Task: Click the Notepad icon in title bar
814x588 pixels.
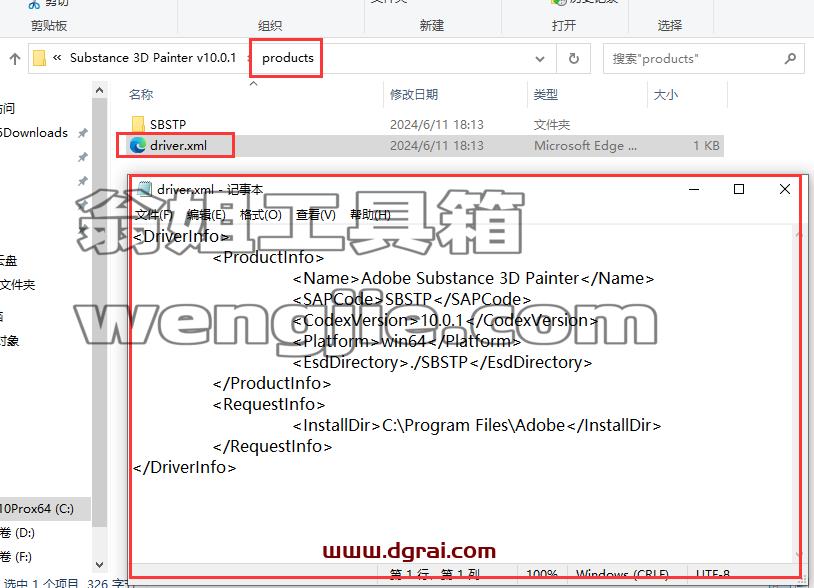Action: coord(145,189)
